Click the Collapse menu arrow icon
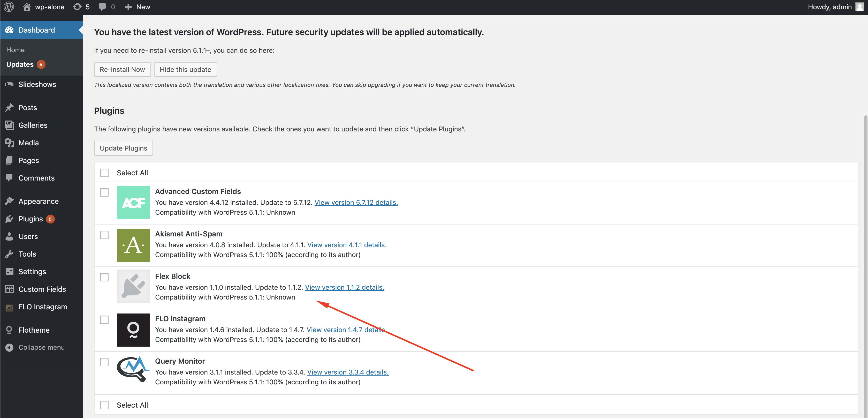 pos(9,347)
